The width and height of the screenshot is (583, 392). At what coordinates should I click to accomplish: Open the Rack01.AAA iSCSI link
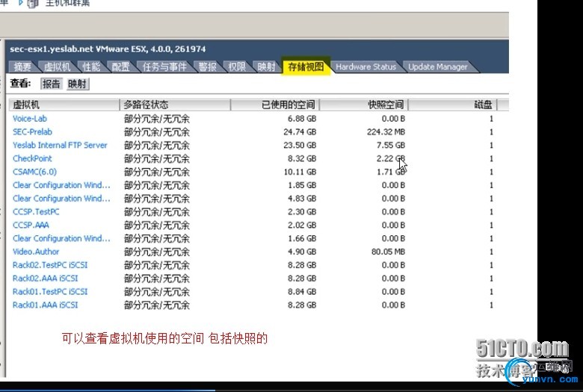[x=46, y=305]
